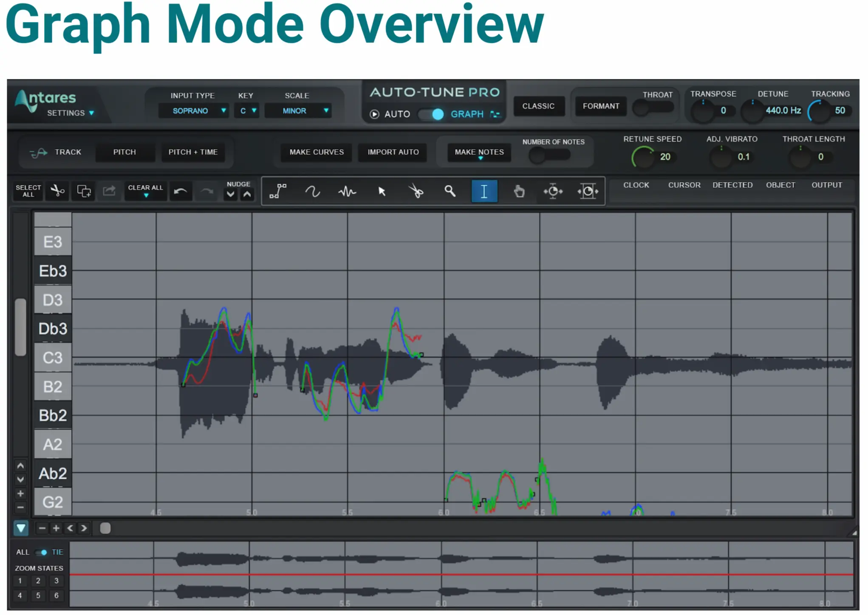This screenshot has height=615, width=868.
Task: Click the scroll right chevron
Action: pyautogui.click(x=84, y=528)
